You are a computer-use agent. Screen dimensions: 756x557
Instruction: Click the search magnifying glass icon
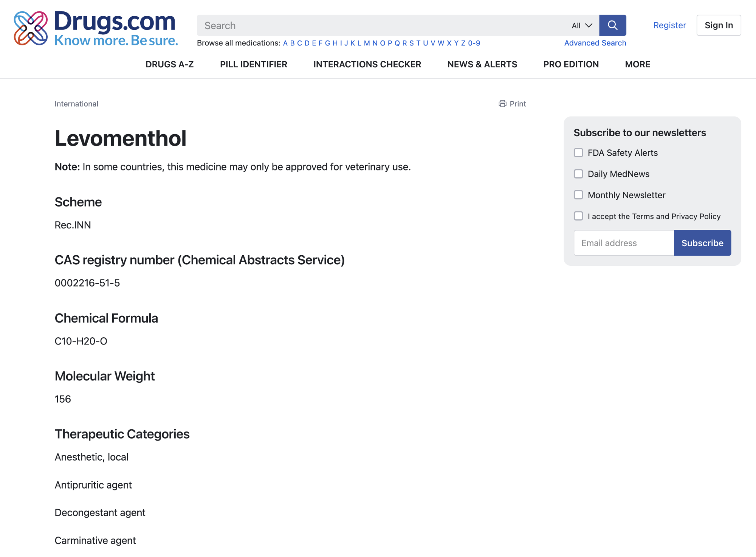(x=612, y=25)
